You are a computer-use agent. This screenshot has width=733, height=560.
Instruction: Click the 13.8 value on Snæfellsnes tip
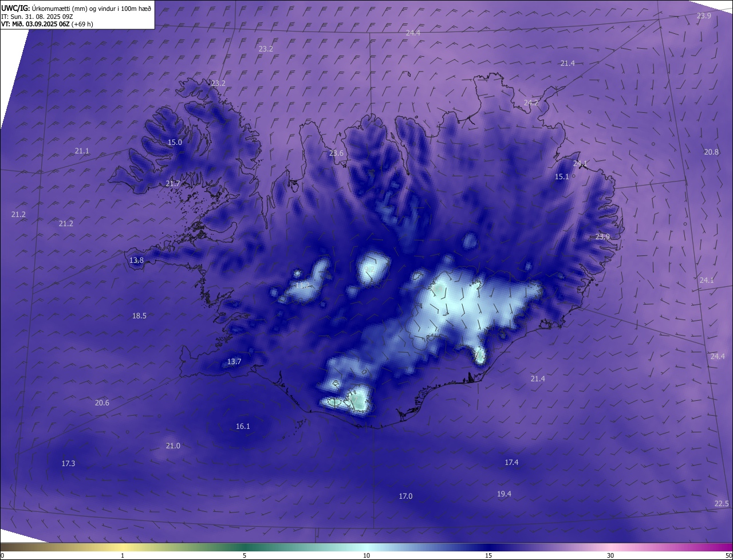pos(136,260)
